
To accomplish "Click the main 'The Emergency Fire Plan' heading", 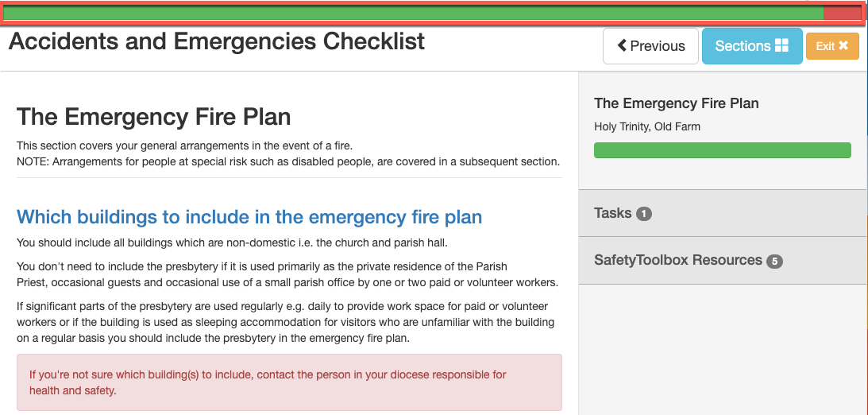I will tap(153, 117).
